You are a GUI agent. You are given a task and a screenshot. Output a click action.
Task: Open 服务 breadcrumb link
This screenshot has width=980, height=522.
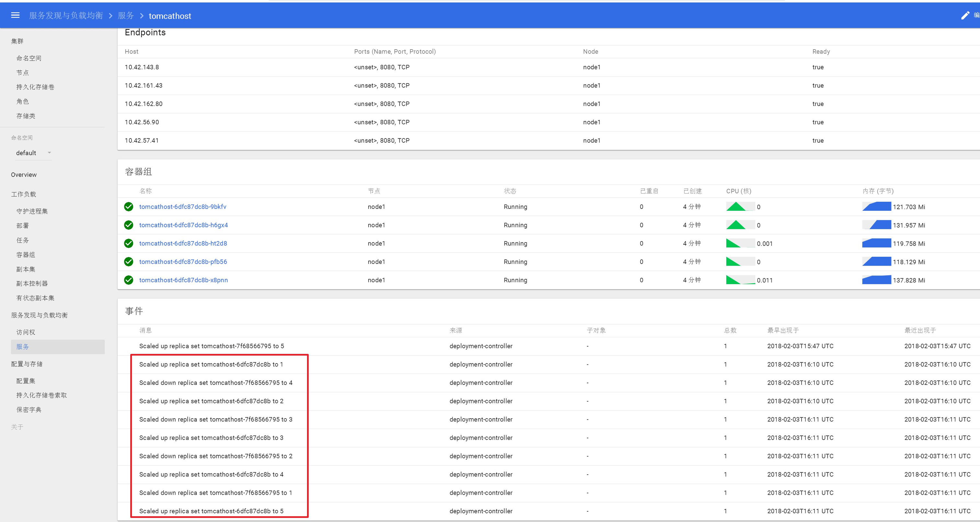point(125,16)
